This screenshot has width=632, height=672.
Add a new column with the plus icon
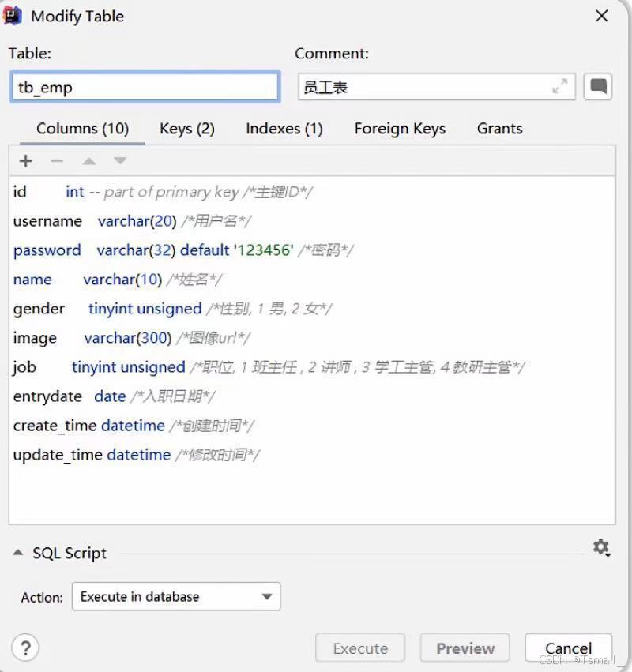tap(25, 160)
